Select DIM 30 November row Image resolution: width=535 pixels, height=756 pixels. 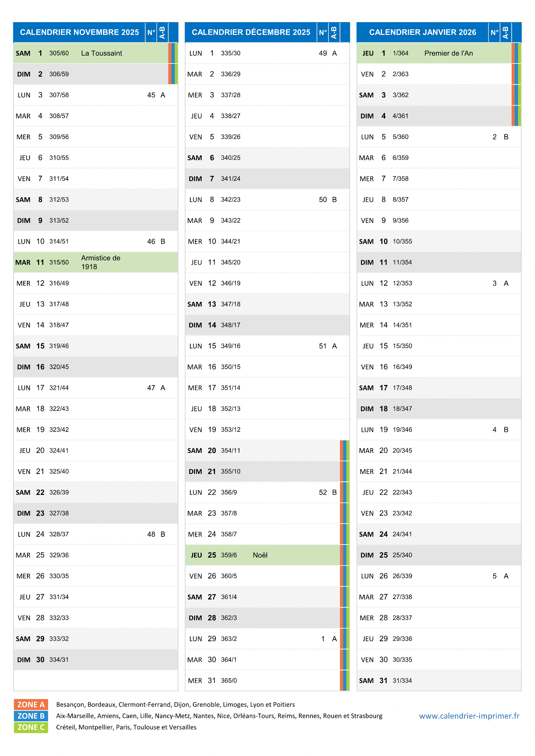click(x=96, y=660)
